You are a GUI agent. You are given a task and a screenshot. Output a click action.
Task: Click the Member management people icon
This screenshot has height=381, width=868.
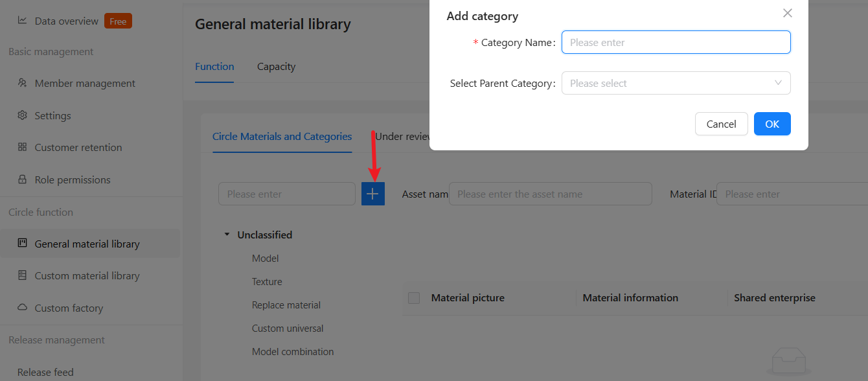(22, 83)
